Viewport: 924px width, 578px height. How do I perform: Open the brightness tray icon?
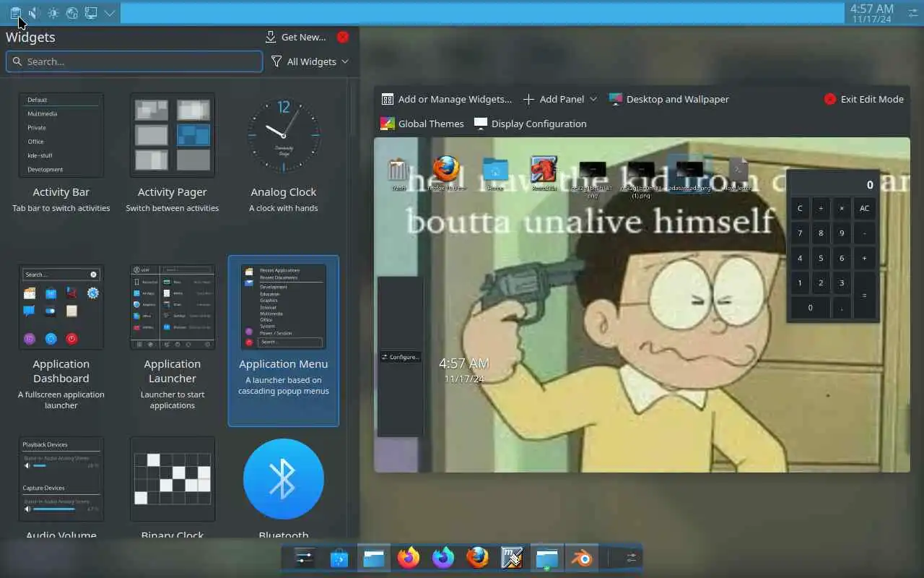pos(53,13)
